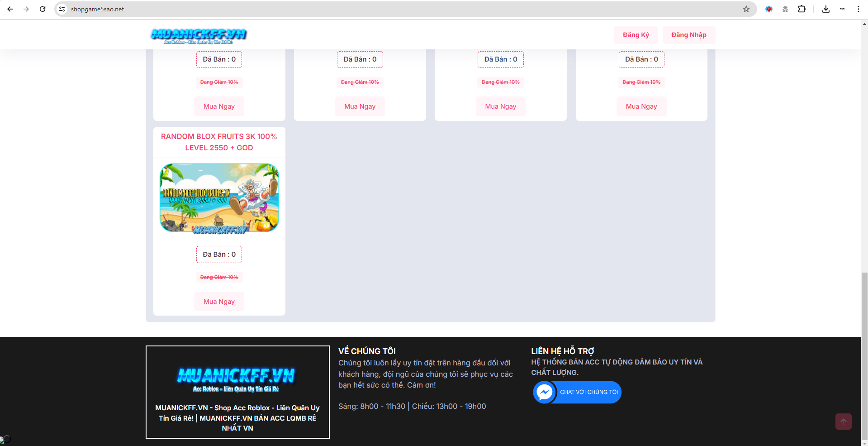Open the browser Extensions puzzle icon
The width and height of the screenshot is (868, 446).
click(x=802, y=9)
